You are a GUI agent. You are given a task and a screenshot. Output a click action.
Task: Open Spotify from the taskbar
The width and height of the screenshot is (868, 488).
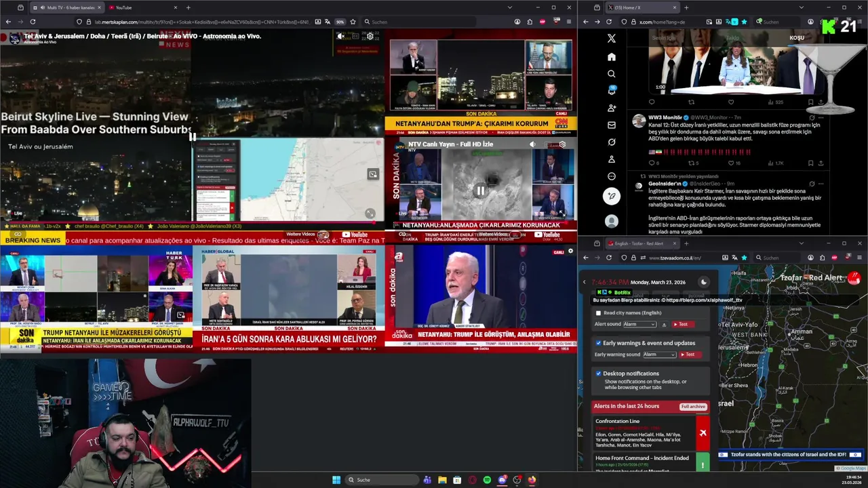(x=487, y=480)
